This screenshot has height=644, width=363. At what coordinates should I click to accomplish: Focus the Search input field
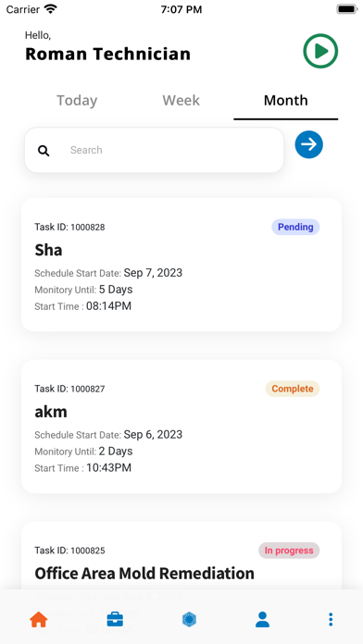coord(154,150)
